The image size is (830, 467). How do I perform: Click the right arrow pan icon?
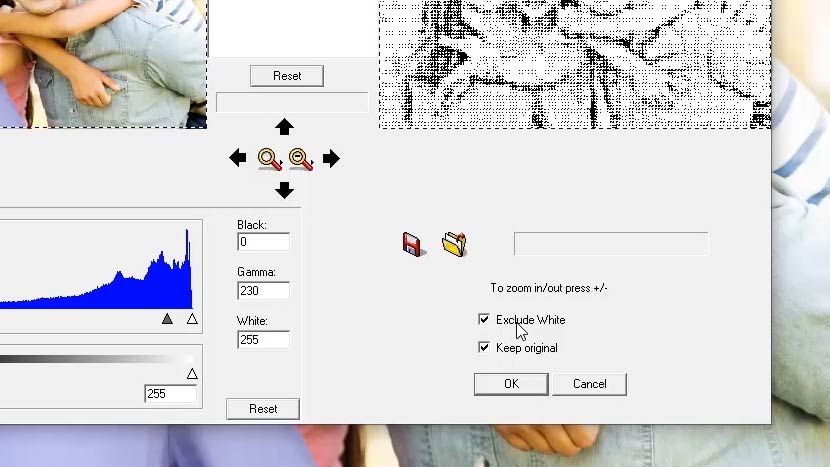(331, 158)
